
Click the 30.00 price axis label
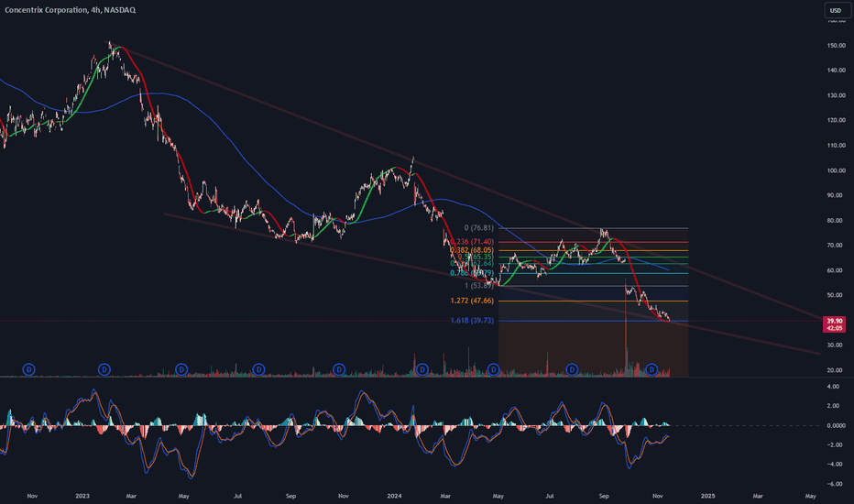point(836,345)
